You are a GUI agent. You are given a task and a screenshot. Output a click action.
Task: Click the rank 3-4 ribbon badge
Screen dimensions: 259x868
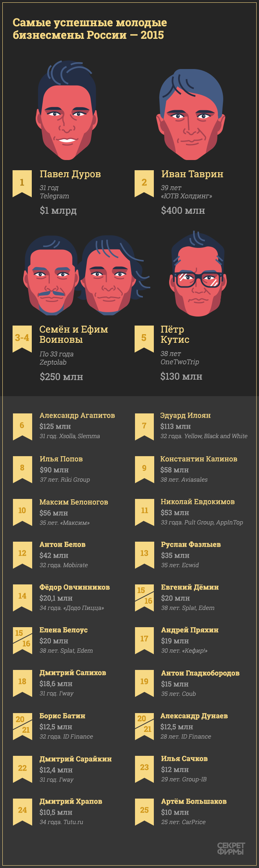pyautogui.click(x=22, y=339)
